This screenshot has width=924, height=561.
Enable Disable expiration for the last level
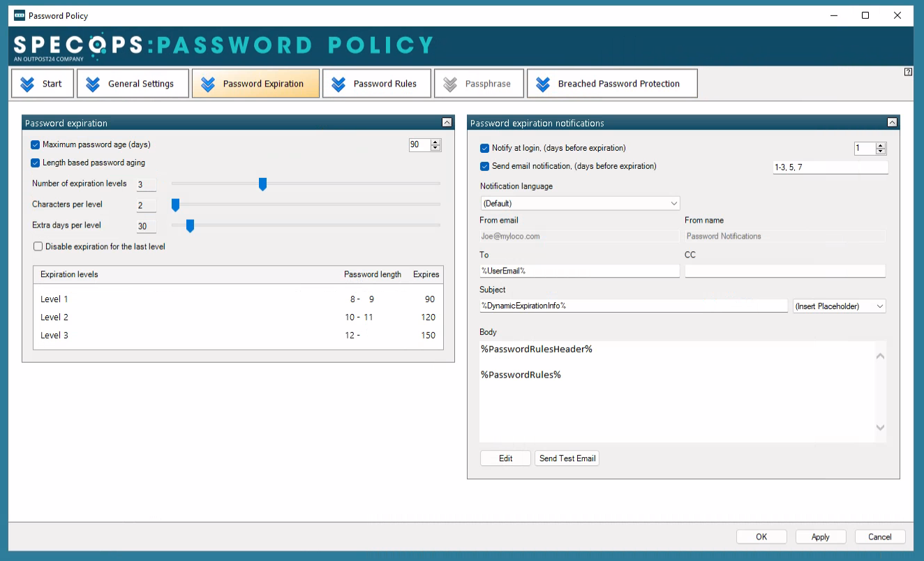pos(38,246)
